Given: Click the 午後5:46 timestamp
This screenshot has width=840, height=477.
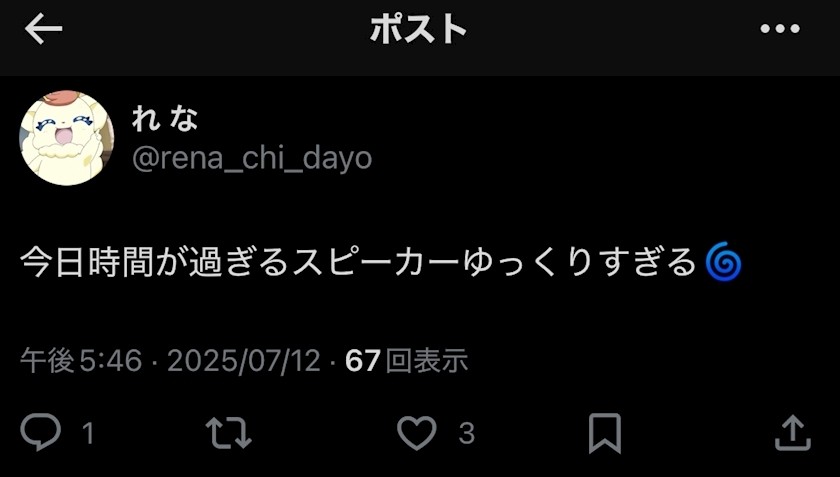Looking at the screenshot, I should [81, 360].
